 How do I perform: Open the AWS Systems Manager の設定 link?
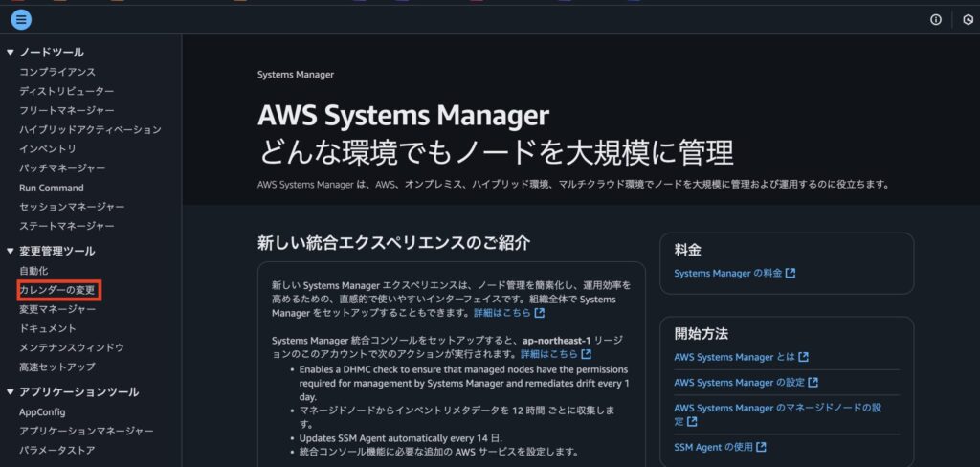pos(740,382)
